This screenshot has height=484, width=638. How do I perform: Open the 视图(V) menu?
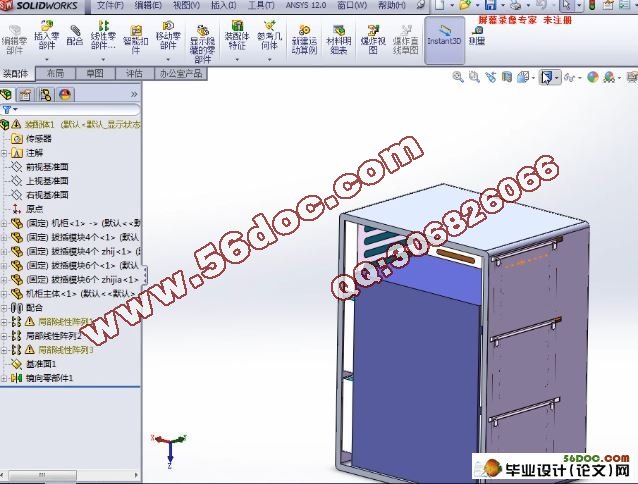point(186,5)
